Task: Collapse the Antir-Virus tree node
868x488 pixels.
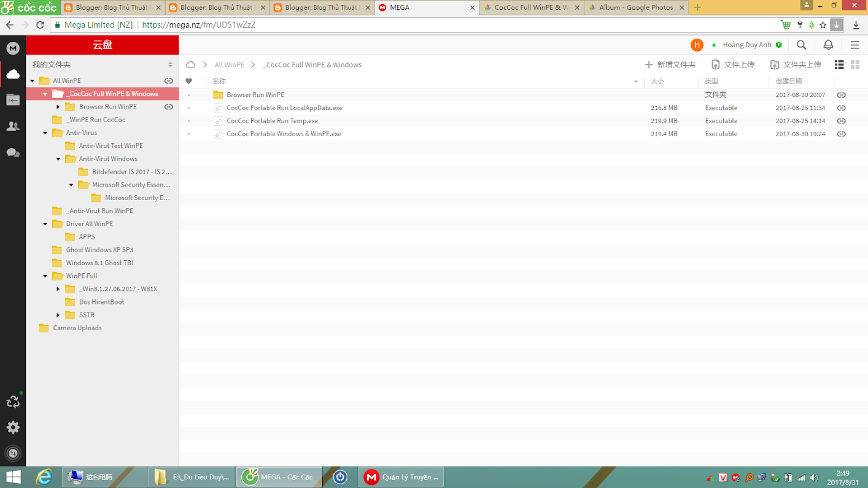Action: click(x=45, y=133)
